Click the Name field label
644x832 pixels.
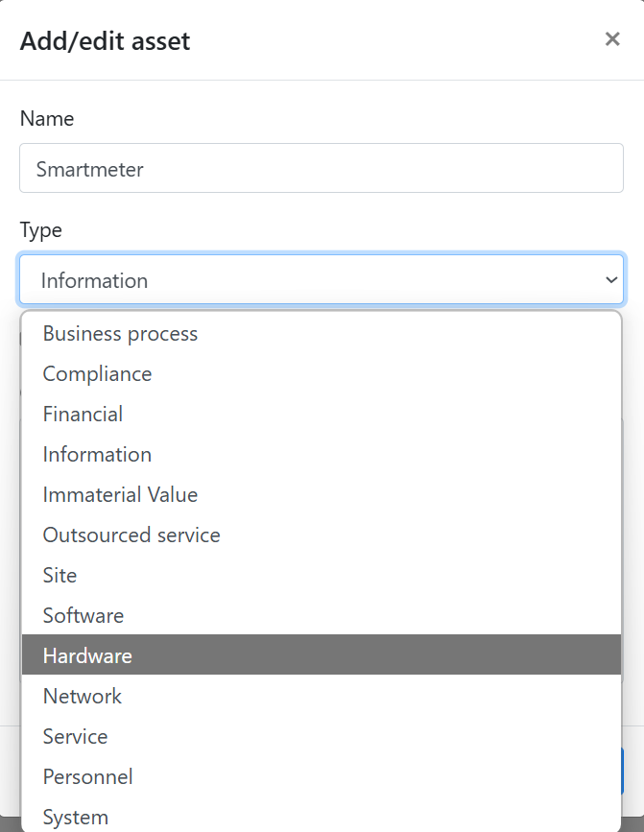click(x=47, y=119)
